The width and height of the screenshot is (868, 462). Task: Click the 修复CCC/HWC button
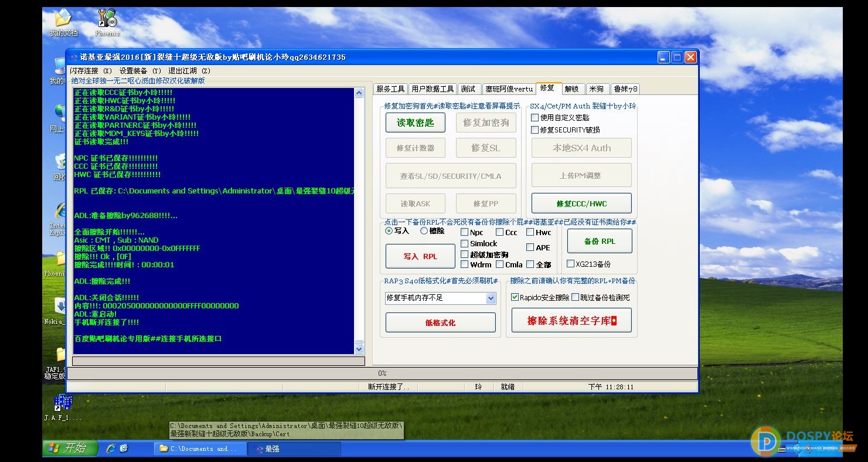tap(581, 203)
